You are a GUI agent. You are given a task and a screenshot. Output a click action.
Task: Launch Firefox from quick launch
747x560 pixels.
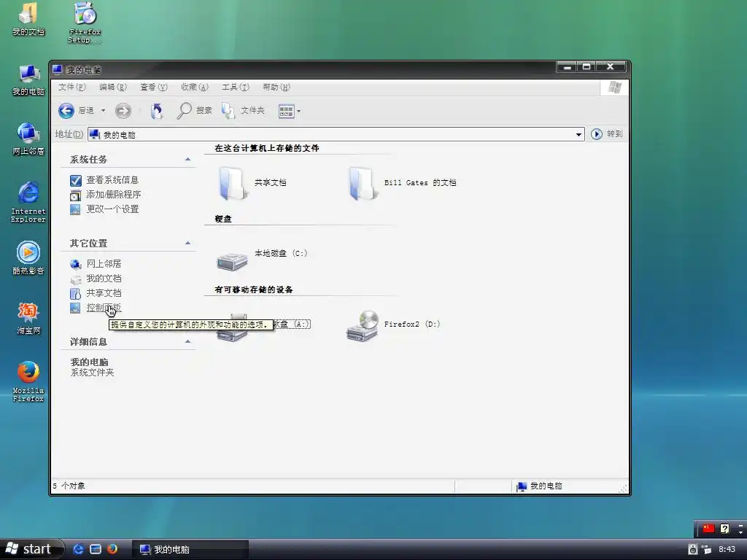112,549
